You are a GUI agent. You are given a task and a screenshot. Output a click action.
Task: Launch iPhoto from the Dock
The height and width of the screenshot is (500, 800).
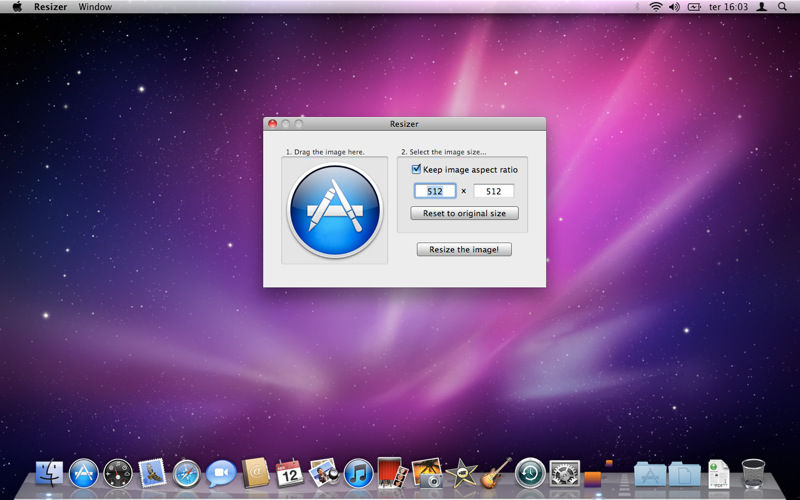tap(427, 472)
